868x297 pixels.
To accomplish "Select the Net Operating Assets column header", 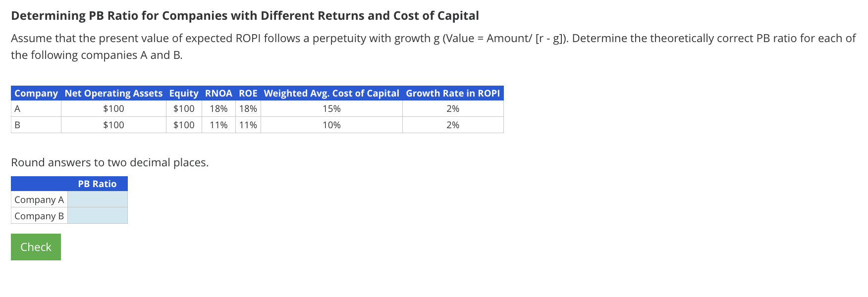I will 113,93.
